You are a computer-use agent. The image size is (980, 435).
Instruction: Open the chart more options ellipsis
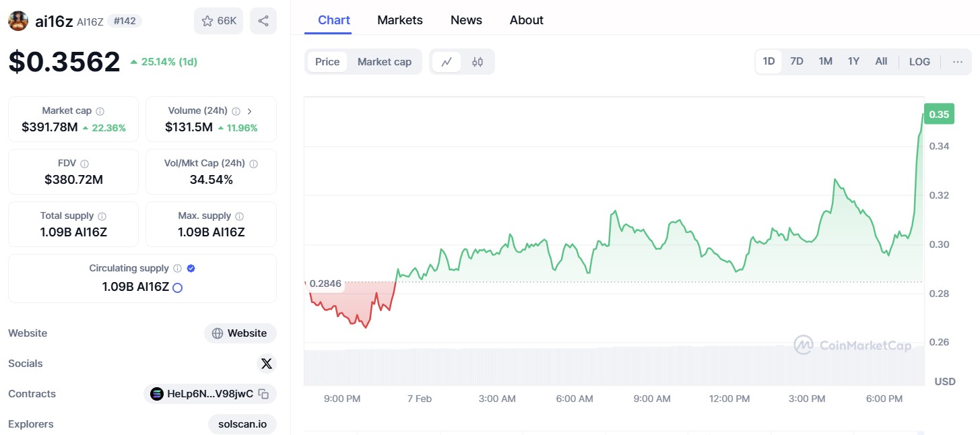[957, 61]
